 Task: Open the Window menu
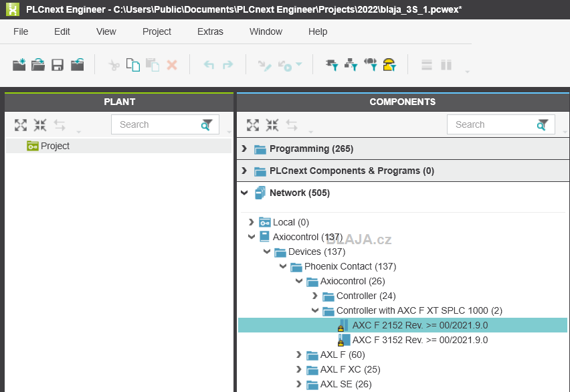[266, 31]
